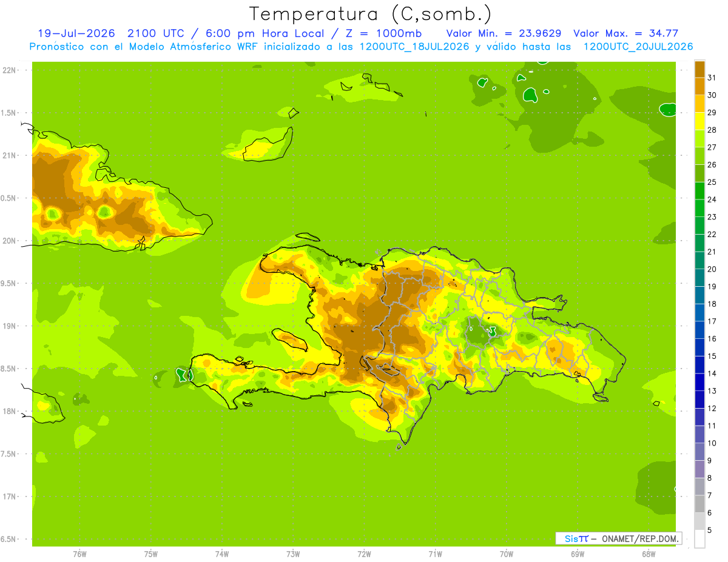The image size is (728, 562).
Task: Click the '72W' longitude axis label
Action: click(364, 554)
